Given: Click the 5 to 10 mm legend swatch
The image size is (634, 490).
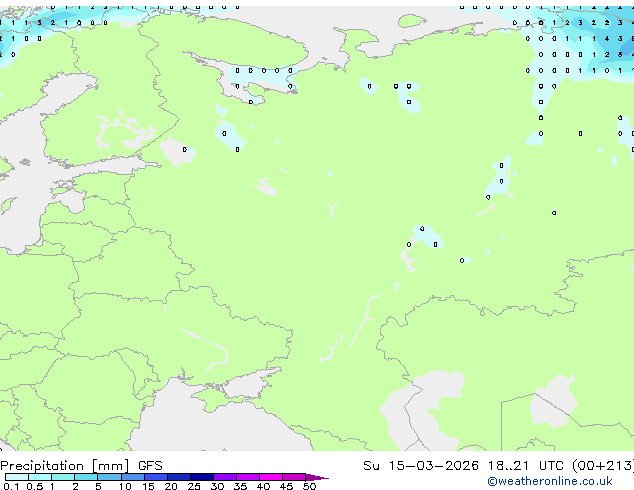Looking at the screenshot, I should pyautogui.click(x=110, y=477).
